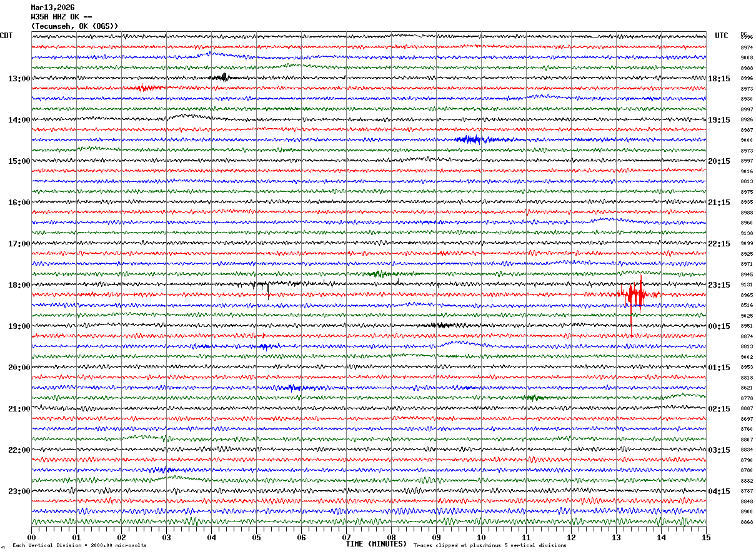Viewport: 756px width, 554px height.
Task: Click the black burst on the 13:00 trace
Action: click(221, 78)
